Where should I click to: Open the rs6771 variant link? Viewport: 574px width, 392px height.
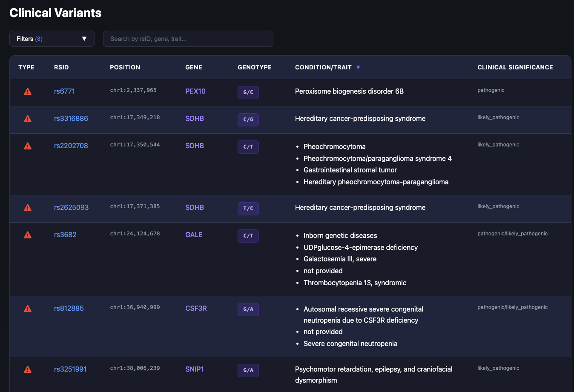click(64, 91)
